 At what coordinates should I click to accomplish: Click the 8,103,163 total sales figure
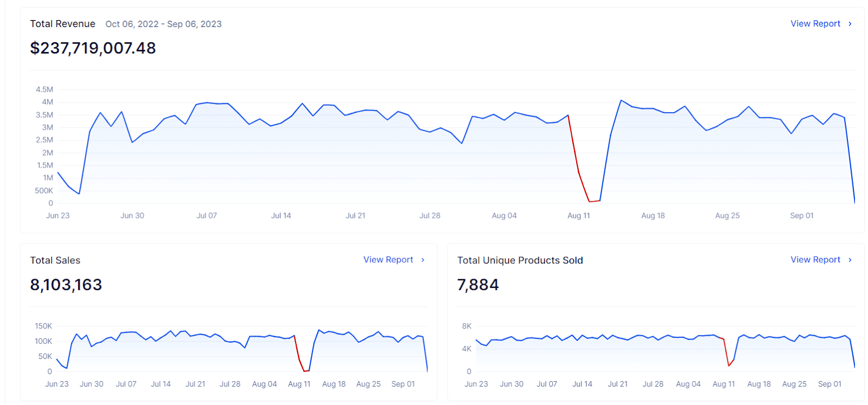[66, 285]
